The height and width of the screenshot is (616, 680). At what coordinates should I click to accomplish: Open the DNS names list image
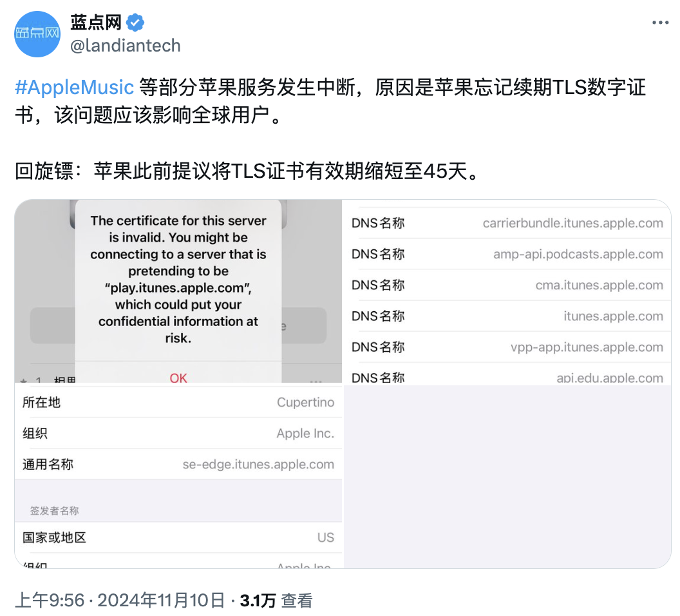pos(507,384)
